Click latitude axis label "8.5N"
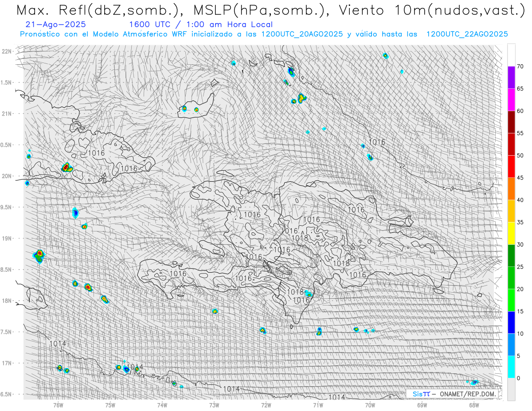 pyautogui.click(x=6, y=270)
